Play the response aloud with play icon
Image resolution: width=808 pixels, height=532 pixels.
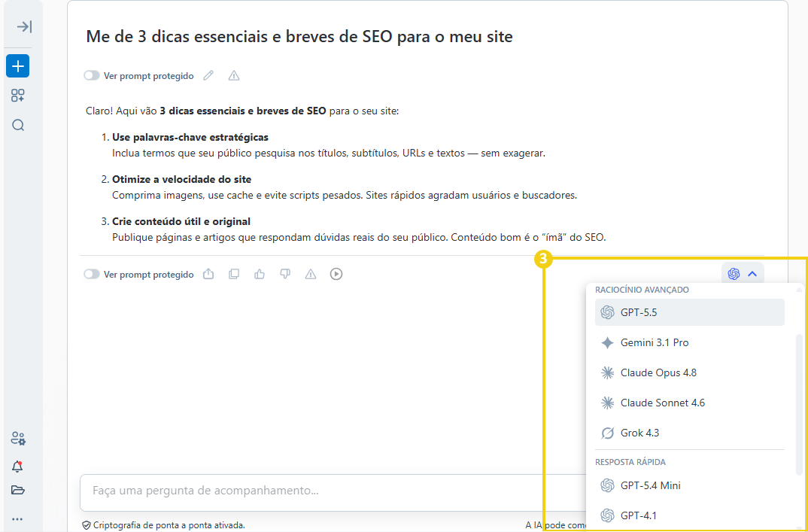336,274
